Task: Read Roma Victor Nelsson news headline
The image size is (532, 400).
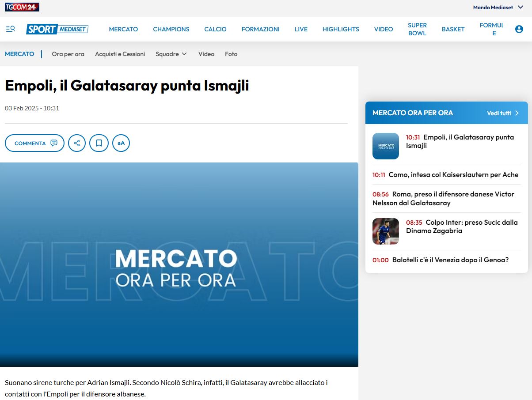Action: click(443, 199)
